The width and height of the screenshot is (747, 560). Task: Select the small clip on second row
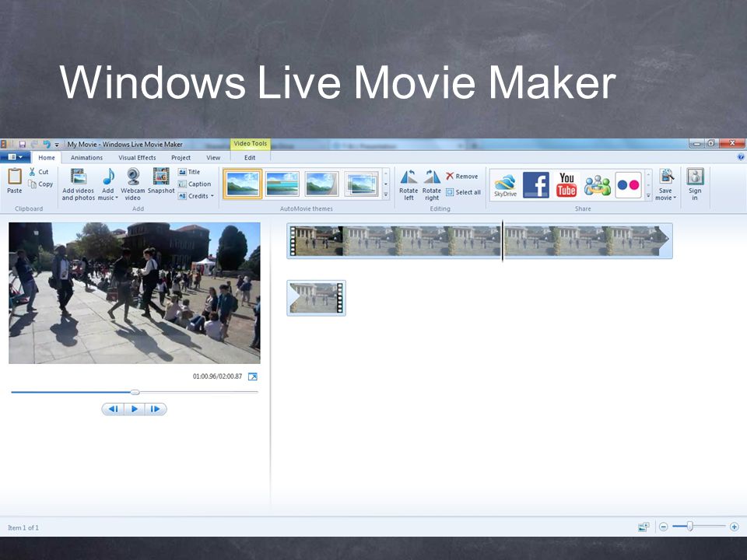pyautogui.click(x=317, y=298)
